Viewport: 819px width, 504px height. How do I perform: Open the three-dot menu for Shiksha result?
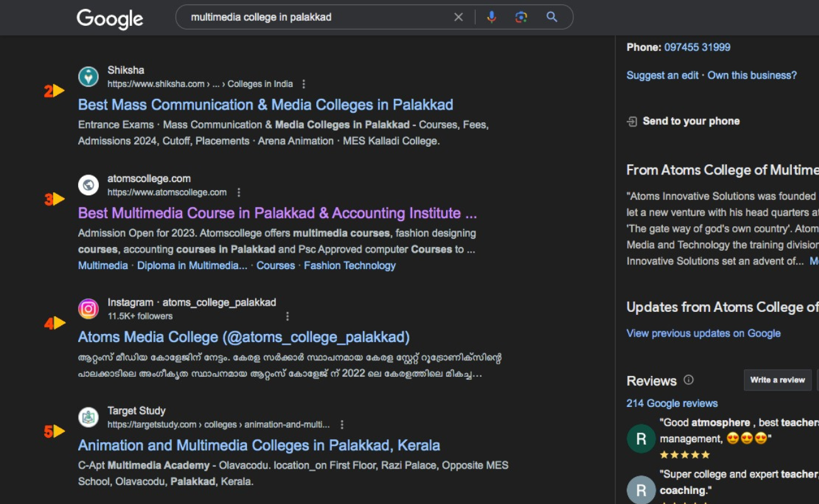[x=304, y=84]
